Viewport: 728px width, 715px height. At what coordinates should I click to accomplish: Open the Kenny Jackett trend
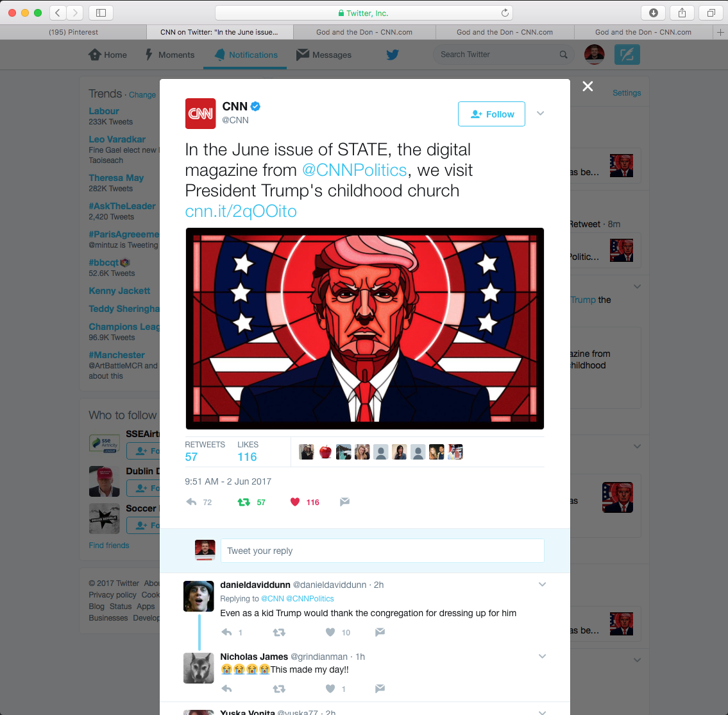(x=119, y=291)
